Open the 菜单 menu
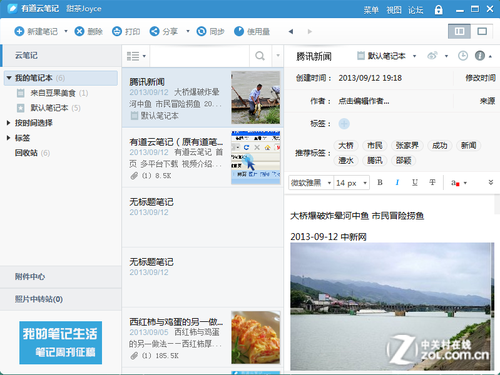500x375 pixels. click(371, 10)
